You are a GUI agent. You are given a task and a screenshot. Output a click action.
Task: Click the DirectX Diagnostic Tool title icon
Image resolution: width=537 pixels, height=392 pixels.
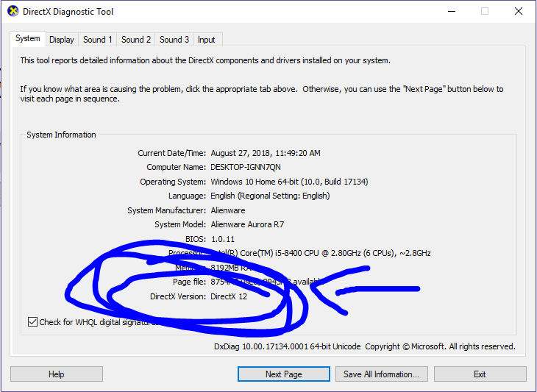(13, 11)
